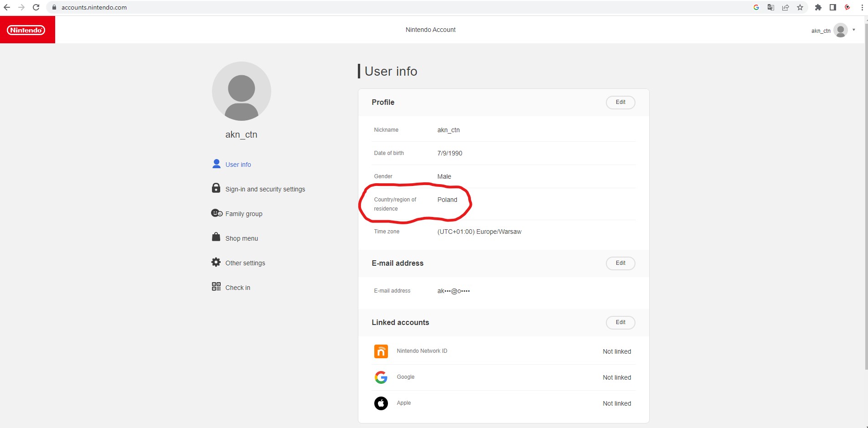The height and width of the screenshot is (428, 868).
Task: Edit the E-mail address section
Action: [620, 263]
